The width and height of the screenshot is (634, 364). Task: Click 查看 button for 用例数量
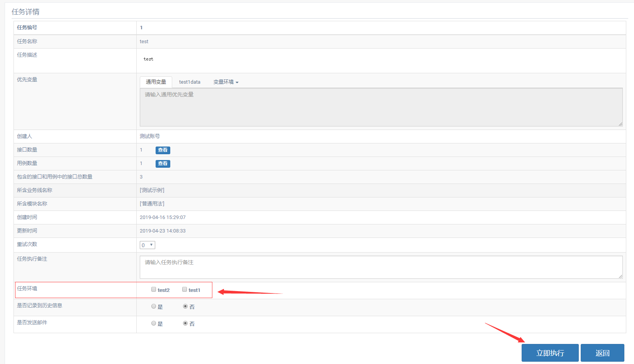click(x=163, y=163)
